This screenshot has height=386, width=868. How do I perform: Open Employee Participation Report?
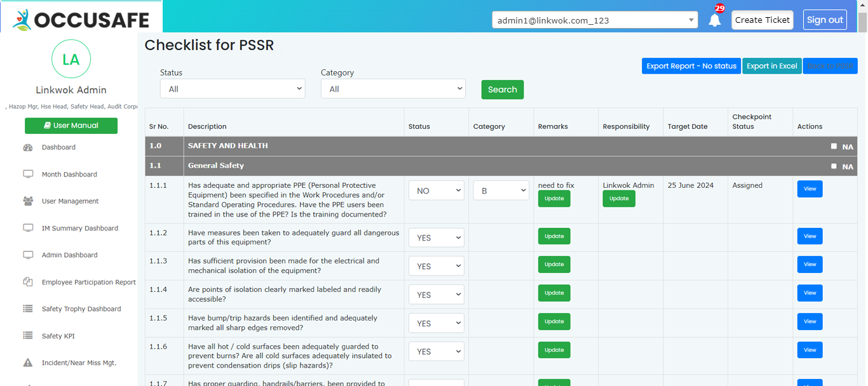(x=89, y=283)
